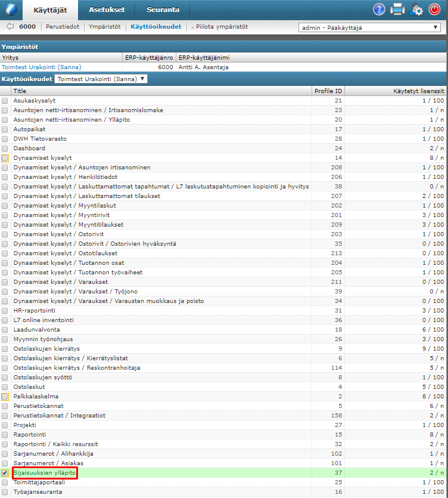
Task: Select the Perustiedot subtab
Action: click(63, 27)
